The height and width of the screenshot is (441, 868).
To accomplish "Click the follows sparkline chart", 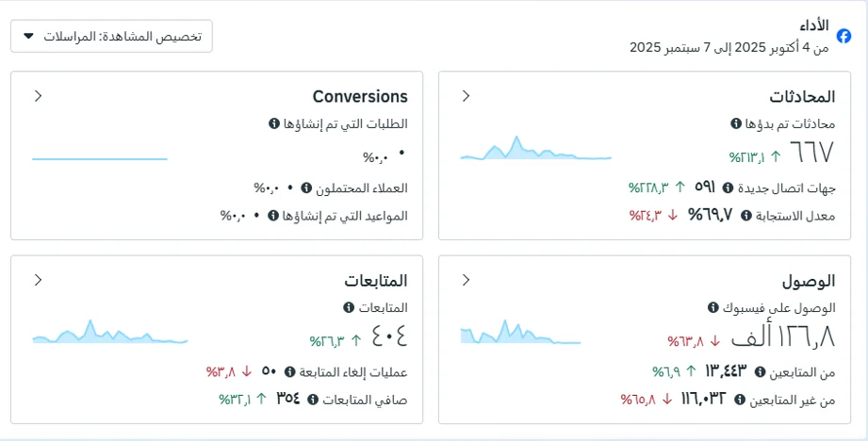I will 109,334.
